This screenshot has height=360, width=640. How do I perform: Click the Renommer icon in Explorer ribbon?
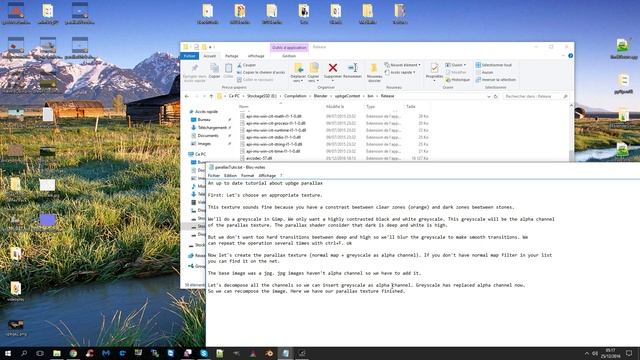353,68
